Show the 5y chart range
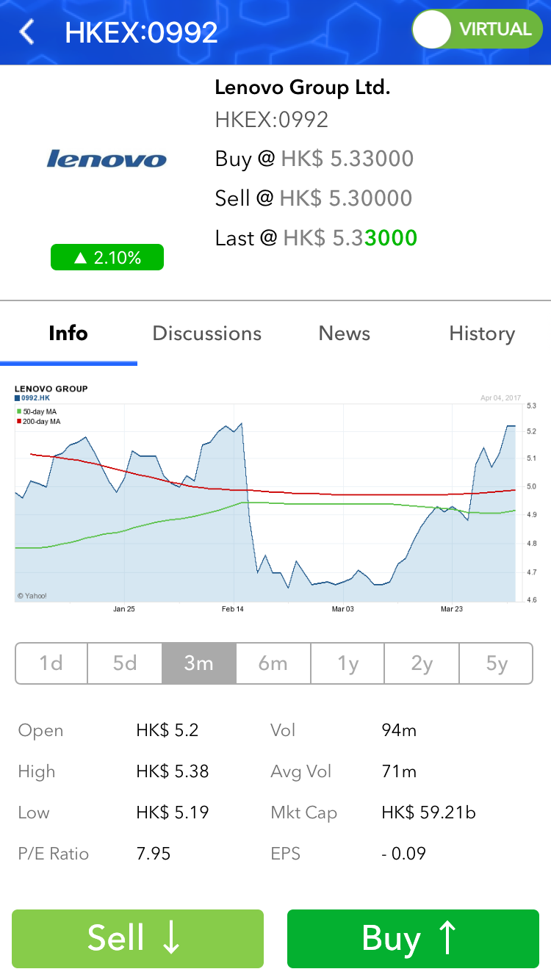Image resolution: width=551 pixels, height=980 pixels. (496, 663)
